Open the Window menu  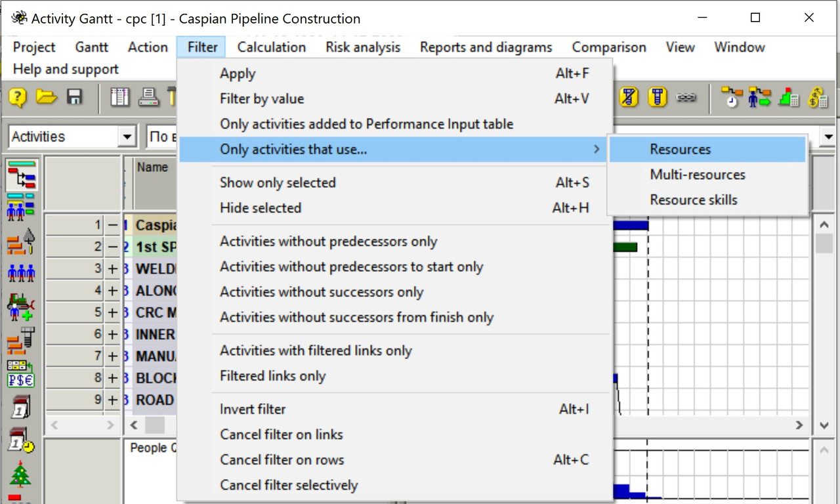coord(740,47)
